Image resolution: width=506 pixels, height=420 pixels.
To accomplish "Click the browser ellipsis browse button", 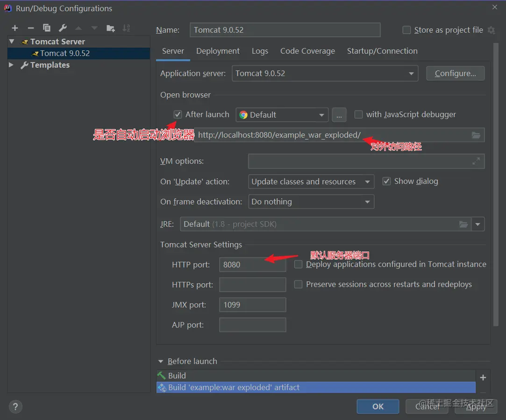I will (339, 115).
